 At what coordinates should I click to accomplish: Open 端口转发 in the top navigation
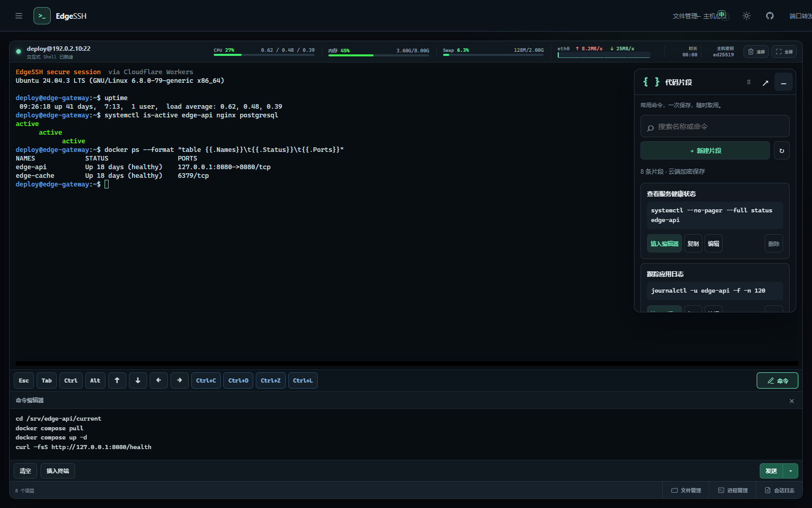click(801, 16)
